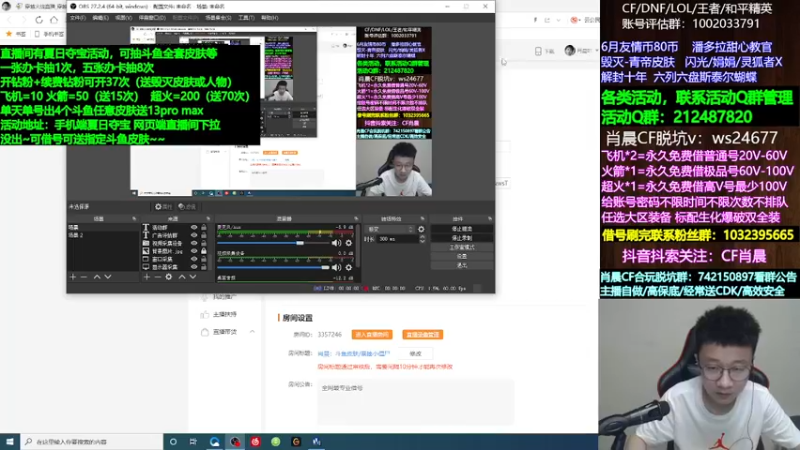Enable 工作室模式 studio mode
800x450 pixels.
click(462, 247)
